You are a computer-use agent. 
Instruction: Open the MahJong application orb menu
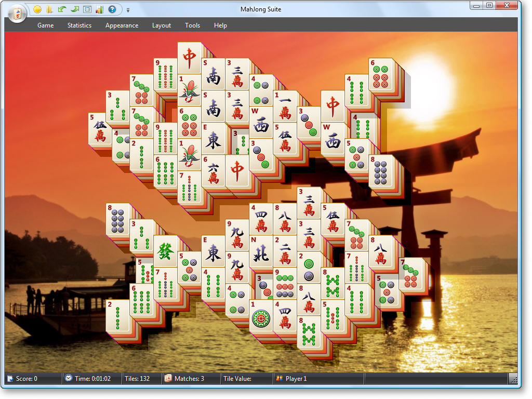[x=17, y=14]
